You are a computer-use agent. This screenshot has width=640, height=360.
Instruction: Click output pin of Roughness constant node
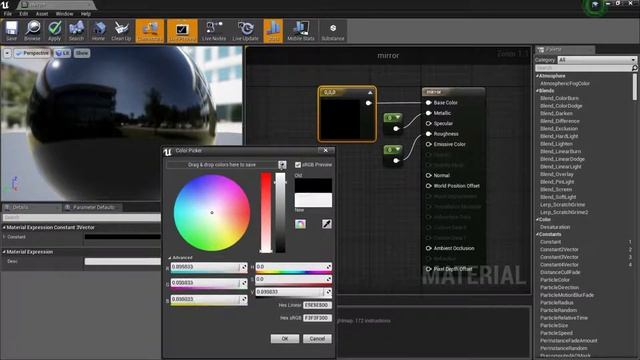[396, 160]
